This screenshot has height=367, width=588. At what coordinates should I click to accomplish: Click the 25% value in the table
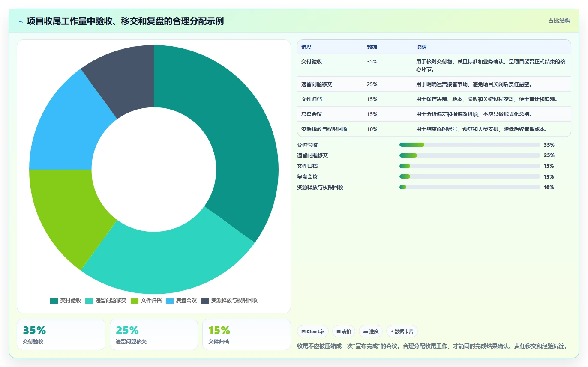point(372,84)
